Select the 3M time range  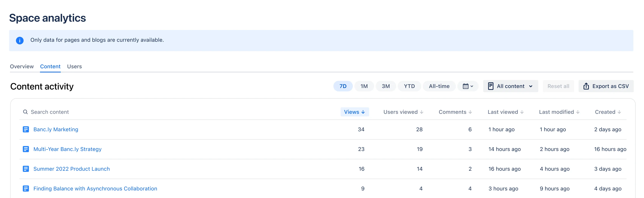[386, 86]
